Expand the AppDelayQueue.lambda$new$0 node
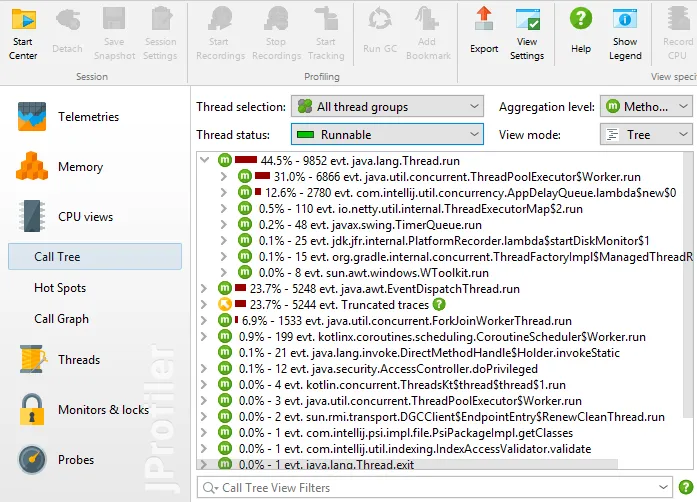This screenshot has height=502, width=697. pyautogui.click(x=224, y=193)
